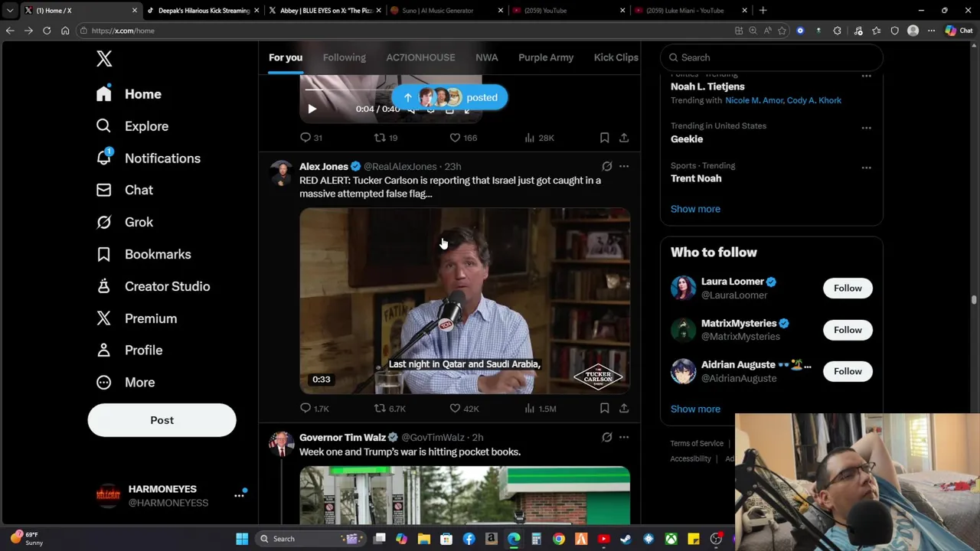This screenshot has height=551, width=980.
Task: Open the Windows Start menu
Action: (x=242, y=539)
